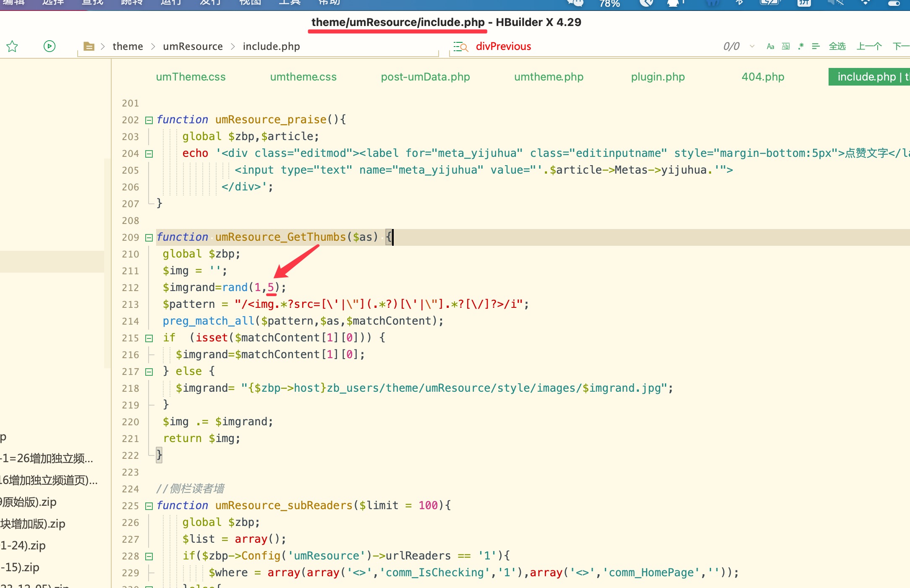Screen dimensions: 910x588
Task: Toggle case-sensitive Aa search option
Action: click(770, 47)
